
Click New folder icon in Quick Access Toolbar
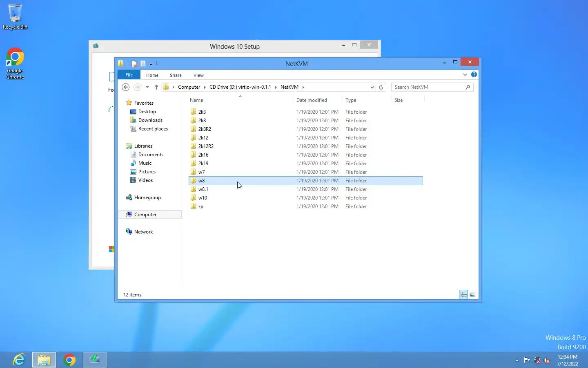[x=143, y=63]
